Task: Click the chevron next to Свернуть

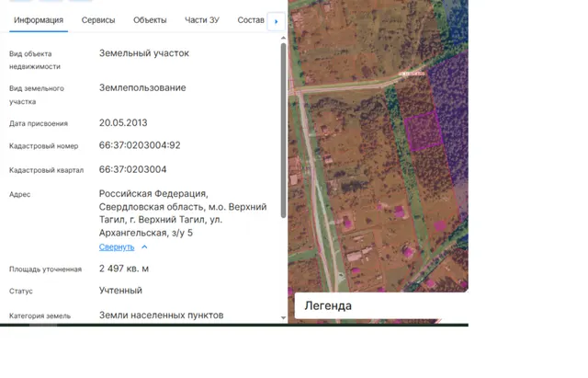Action: click(144, 247)
